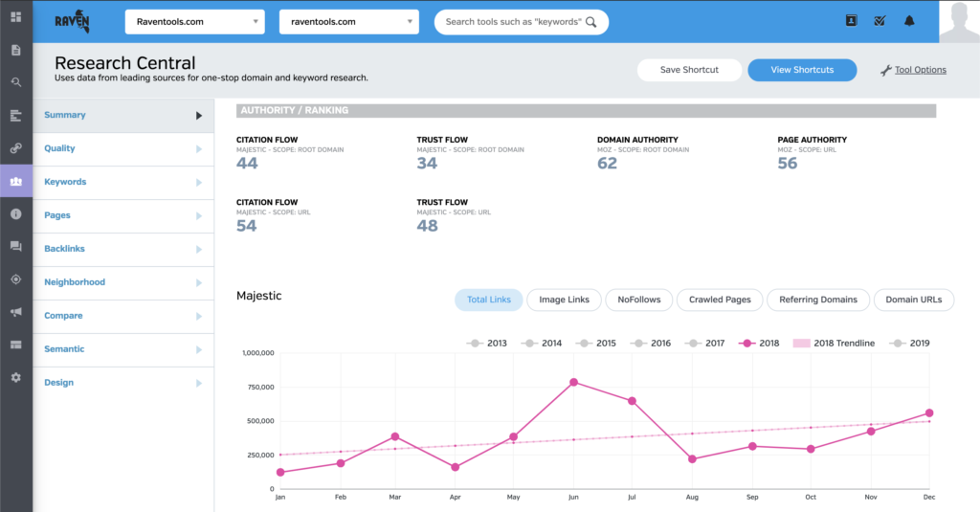Open the notifications bell icon
This screenshot has width=980, height=512.
point(909,21)
